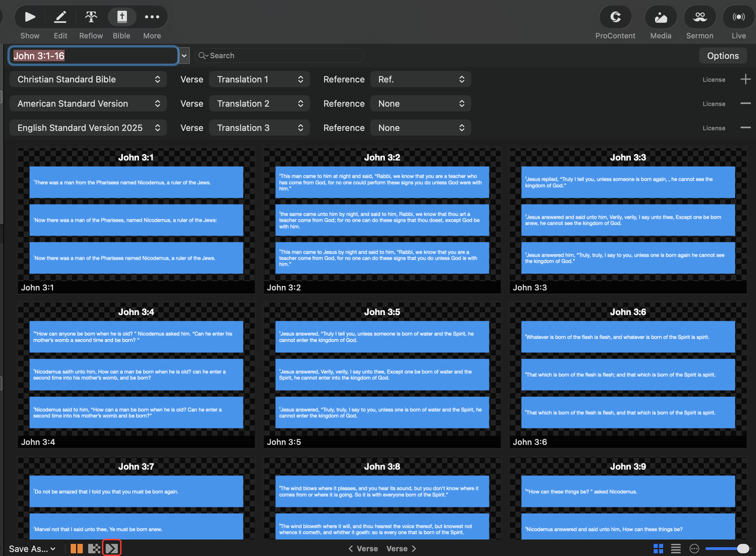Expand the Christian Standard Bible dropdown
756x556 pixels.
[88, 79]
